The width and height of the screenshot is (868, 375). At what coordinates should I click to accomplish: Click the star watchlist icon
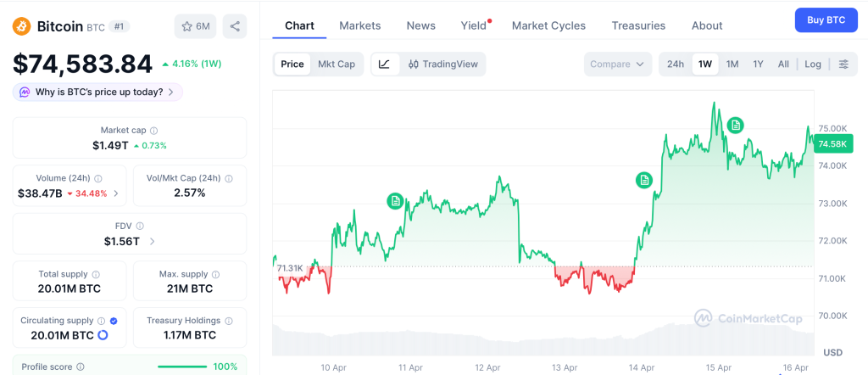187,26
